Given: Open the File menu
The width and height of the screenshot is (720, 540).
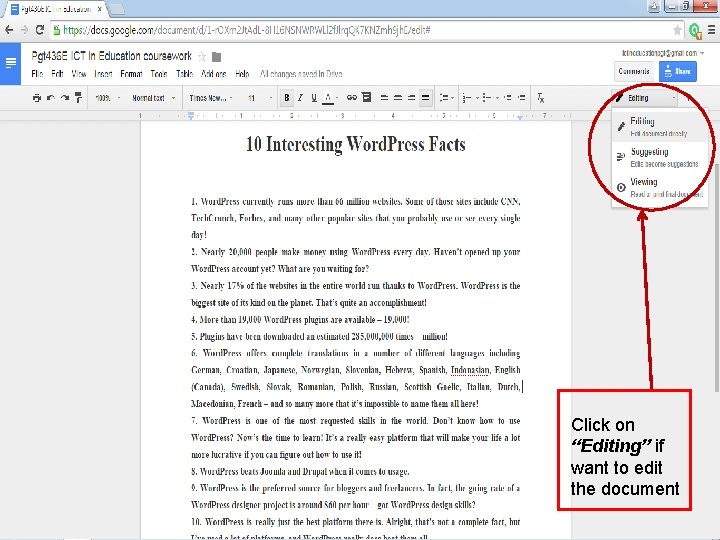Looking at the screenshot, I should click(37, 73).
